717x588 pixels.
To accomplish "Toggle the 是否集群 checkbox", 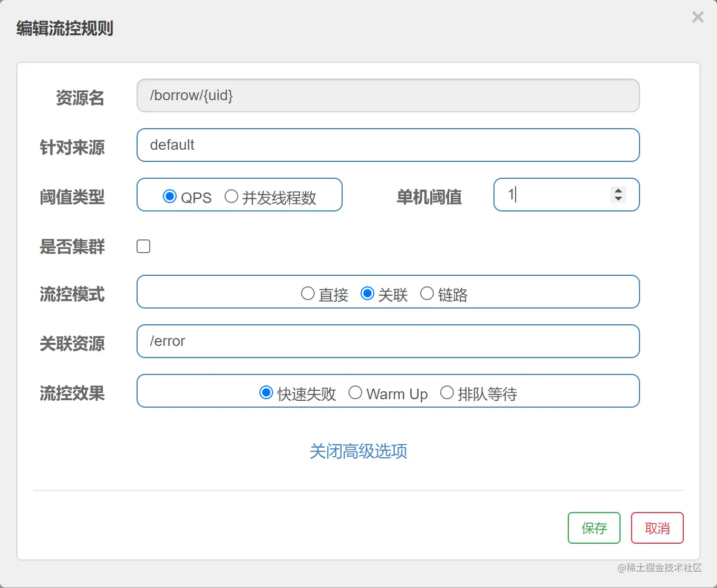I will tap(143, 246).
